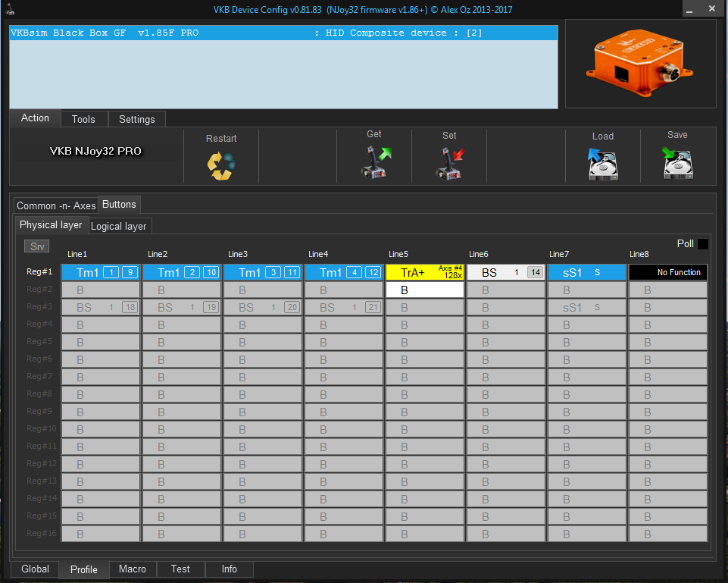Switch to the Action tab
Viewport: 728px width, 583px height.
pos(35,118)
